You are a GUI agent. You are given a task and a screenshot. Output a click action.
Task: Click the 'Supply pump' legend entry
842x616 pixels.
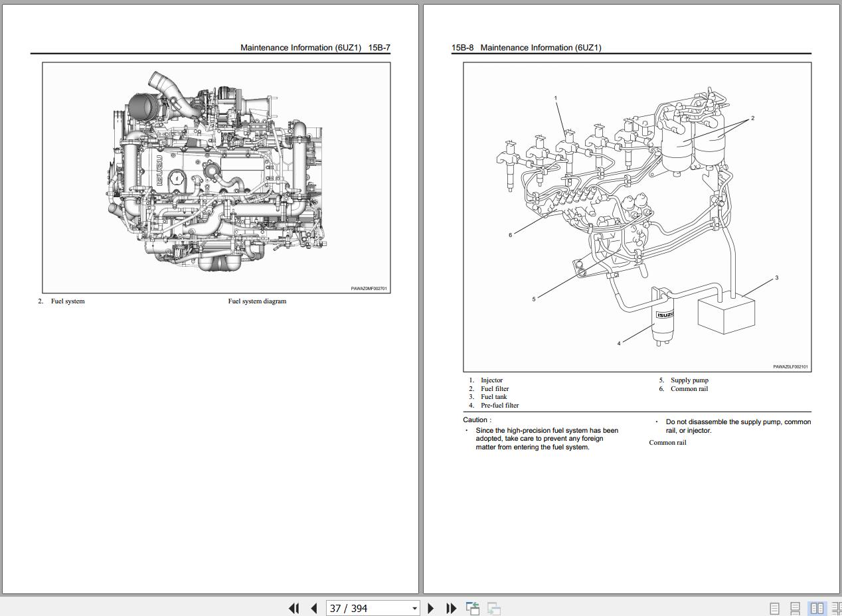coord(689,380)
